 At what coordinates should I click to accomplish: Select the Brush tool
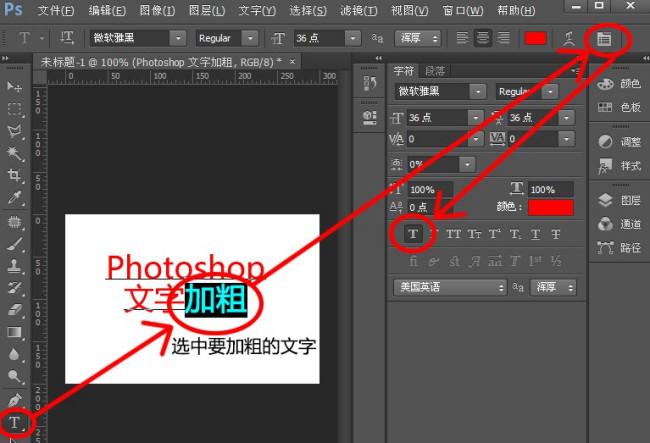click(15, 244)
